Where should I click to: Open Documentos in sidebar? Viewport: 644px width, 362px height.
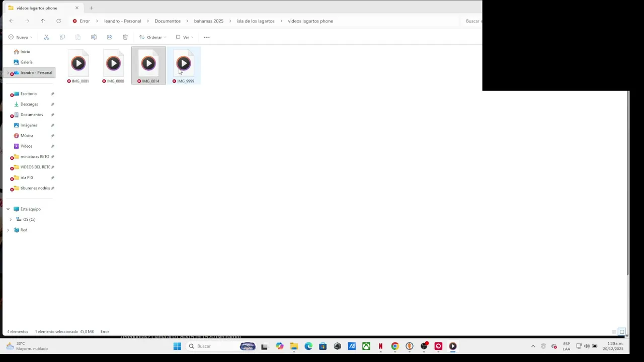coord(31,115)
